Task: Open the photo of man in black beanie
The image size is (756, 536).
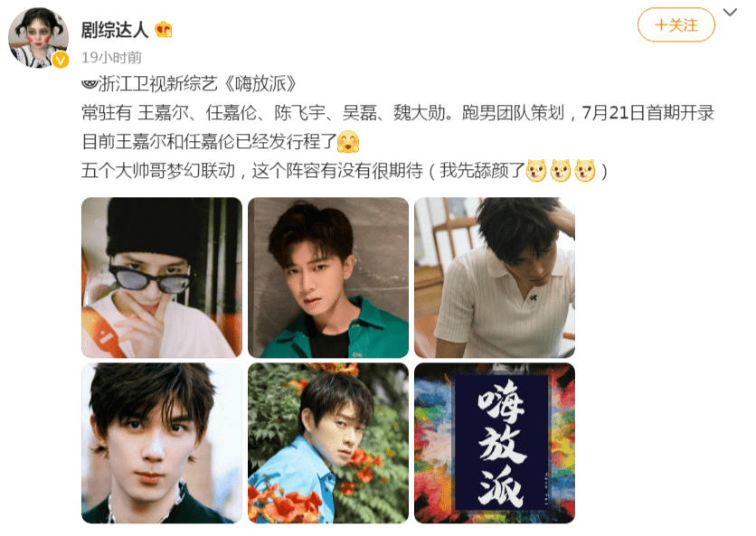Action: click(x=162, y=277)
